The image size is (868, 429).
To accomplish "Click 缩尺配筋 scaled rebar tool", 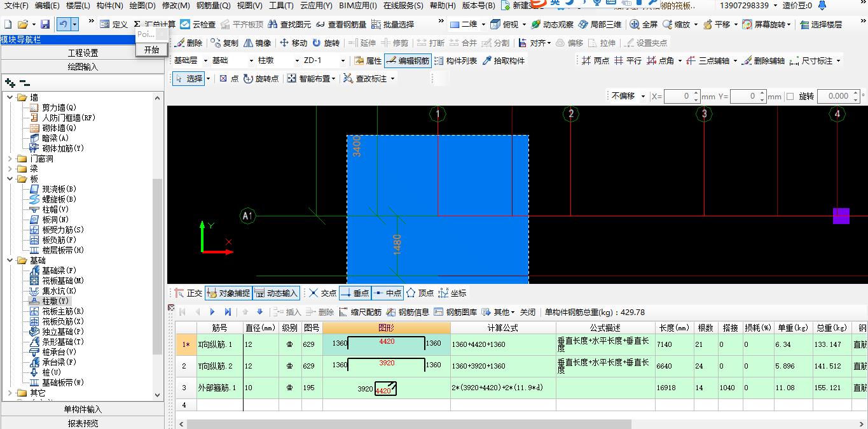I will 360,312.
